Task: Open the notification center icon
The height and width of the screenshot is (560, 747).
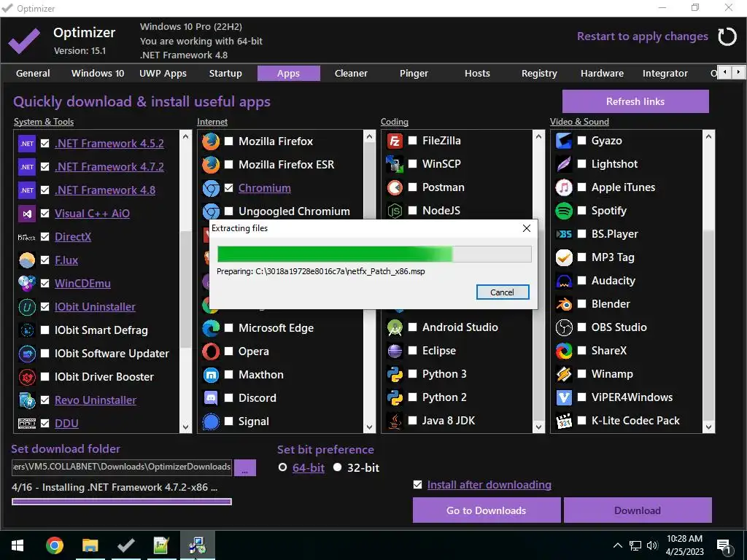Action: (724, 545)
